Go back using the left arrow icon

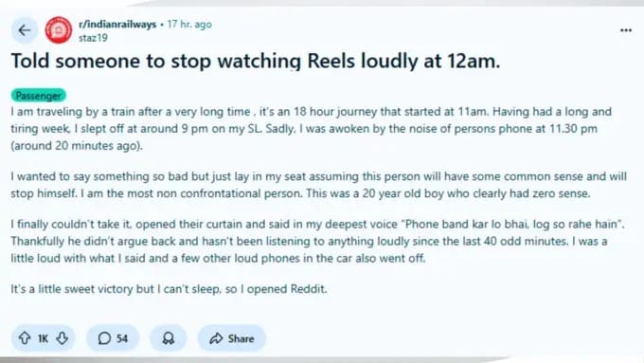(x=25, y=30)
